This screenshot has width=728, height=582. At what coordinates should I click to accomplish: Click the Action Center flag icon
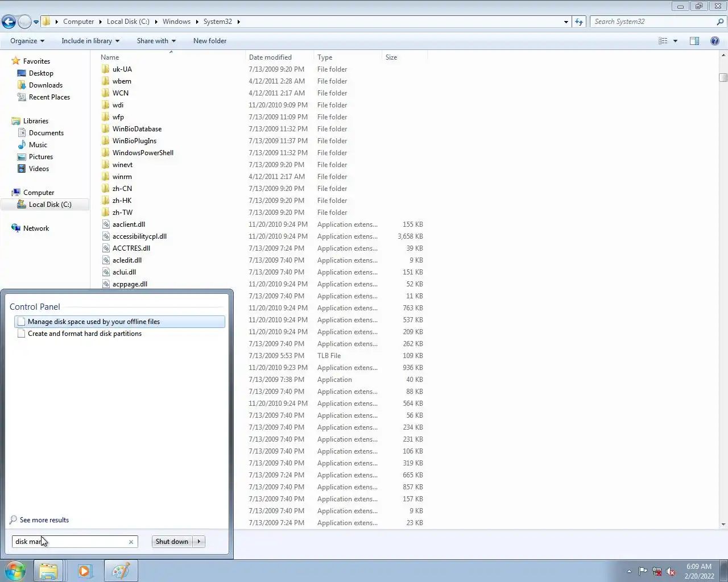pos(643,571)
